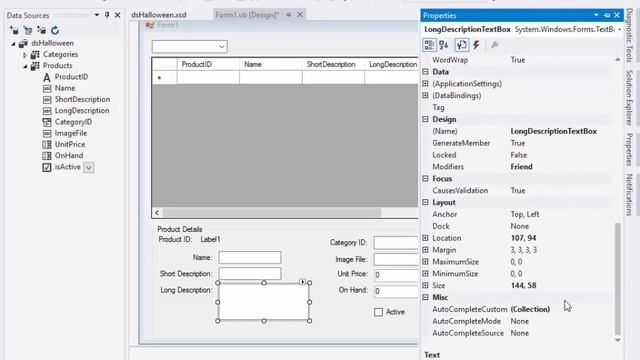Select LongDescription field in Data Sources

coord(82,111)
